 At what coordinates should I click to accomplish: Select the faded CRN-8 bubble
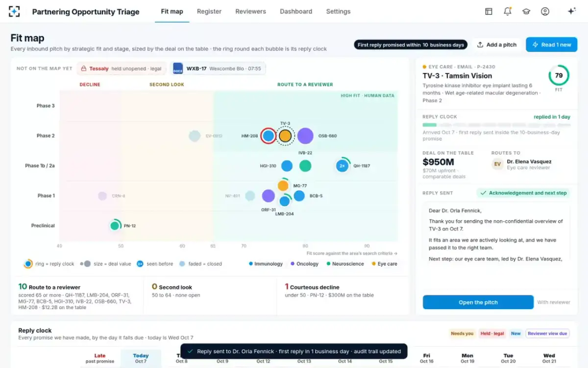click(x=102, y=196)
